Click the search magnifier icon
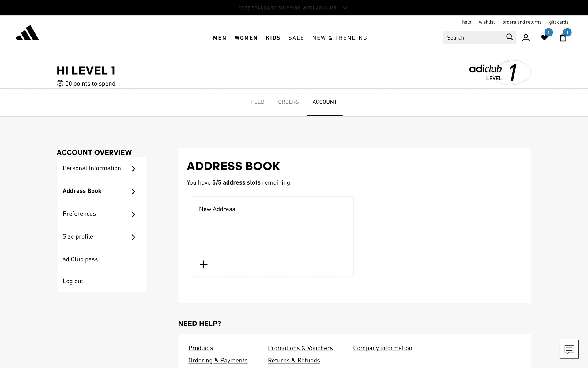 tap(509, 37)
